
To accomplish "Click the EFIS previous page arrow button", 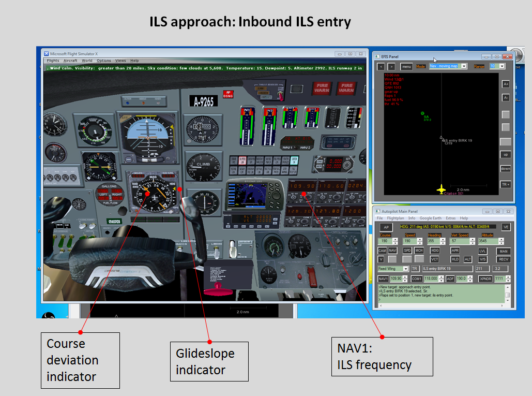I will [381, 67].
